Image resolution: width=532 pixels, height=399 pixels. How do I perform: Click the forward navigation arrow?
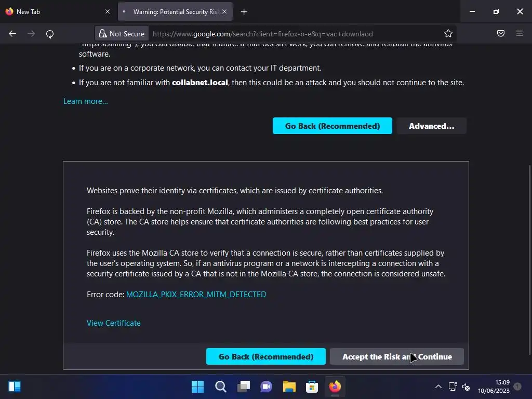click(x=31, y=34)
